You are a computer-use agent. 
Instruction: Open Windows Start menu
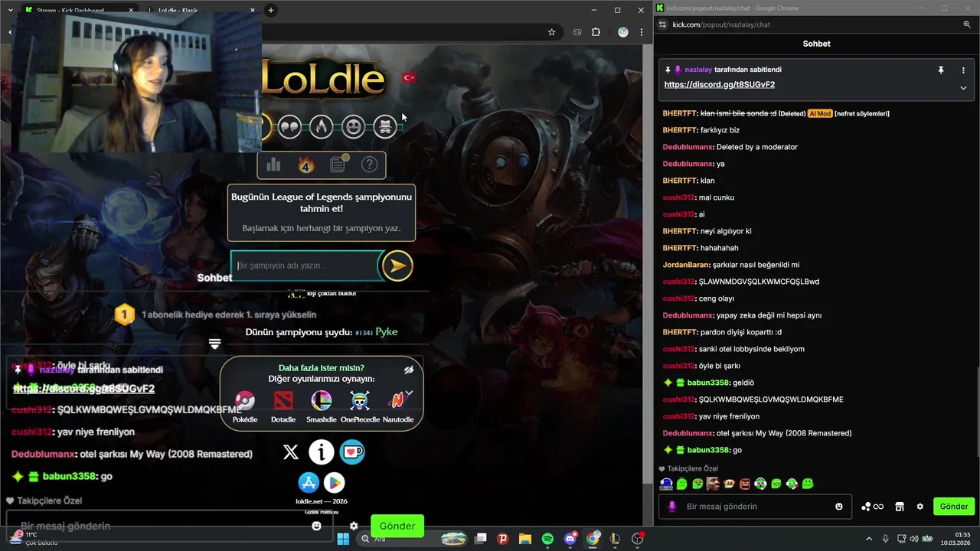343,539
